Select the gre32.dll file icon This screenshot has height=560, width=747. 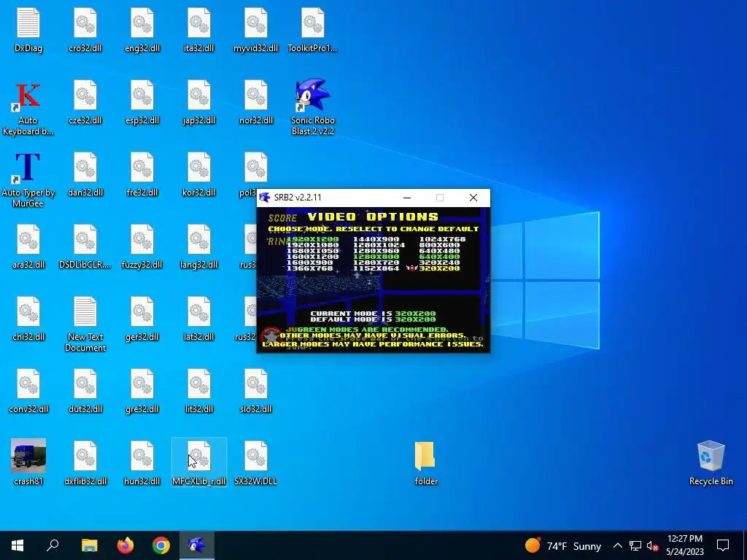[142, 384]
